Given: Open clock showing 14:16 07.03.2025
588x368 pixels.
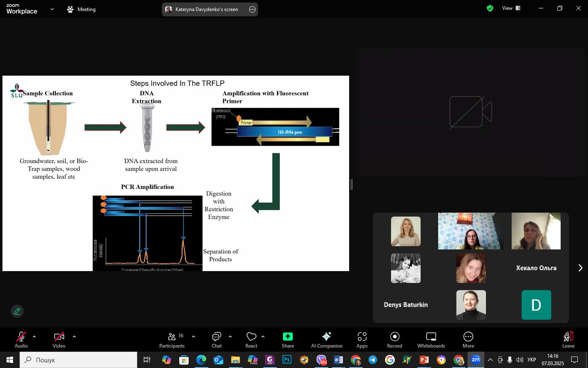Looking at the screenshot, I should point(553,360).
